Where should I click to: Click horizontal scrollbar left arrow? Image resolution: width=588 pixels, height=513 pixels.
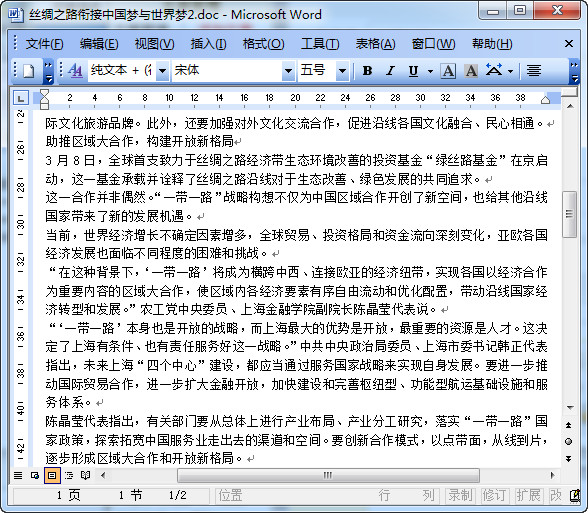point(103,476)
